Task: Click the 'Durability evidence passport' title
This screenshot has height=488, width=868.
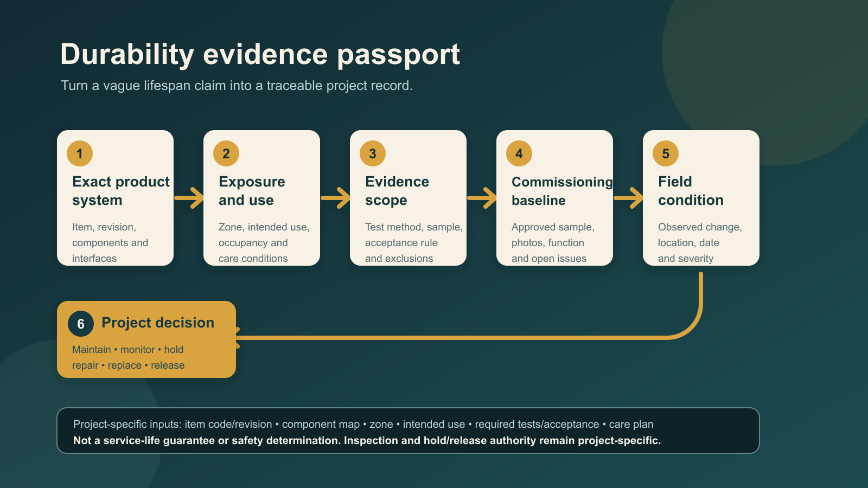Action: (x=260, y=55)
